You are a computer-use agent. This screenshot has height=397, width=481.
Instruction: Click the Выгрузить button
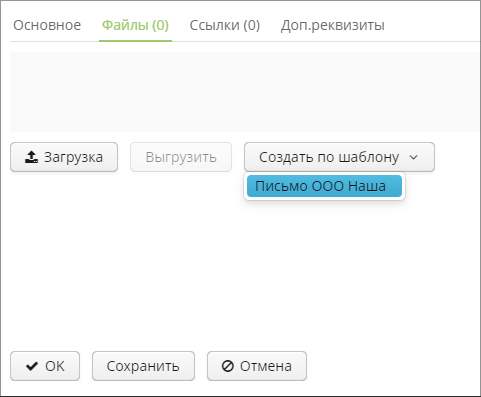[181, 157]
